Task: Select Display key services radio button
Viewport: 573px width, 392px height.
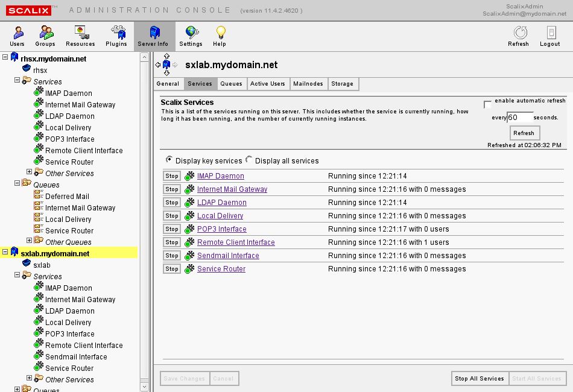Action: (169, 160)
